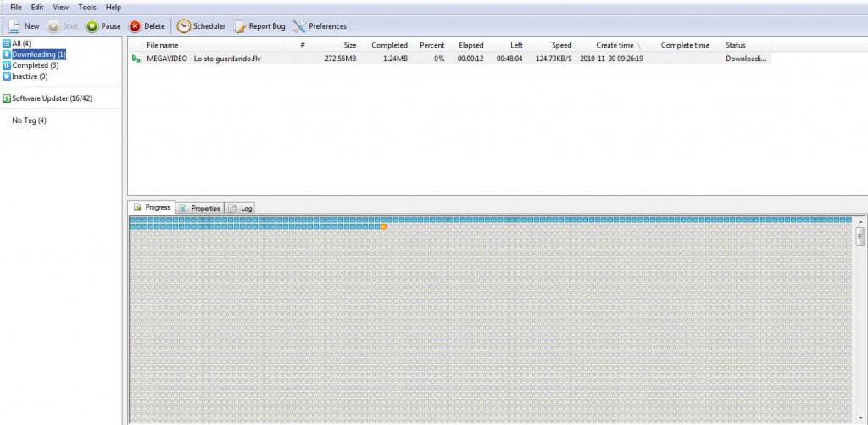This screenshot has width=868, height=425.
Task: Select the Software Updater (16/42) item
Action: [47, 98]
